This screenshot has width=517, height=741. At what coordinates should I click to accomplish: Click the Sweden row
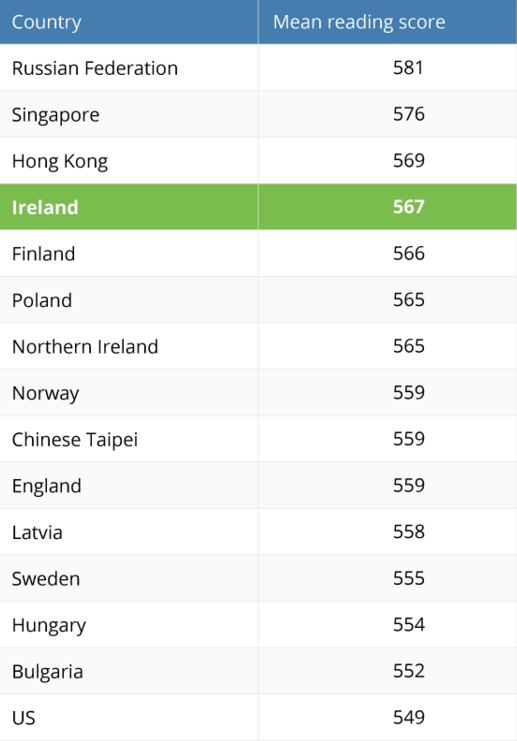coord(258,578)
